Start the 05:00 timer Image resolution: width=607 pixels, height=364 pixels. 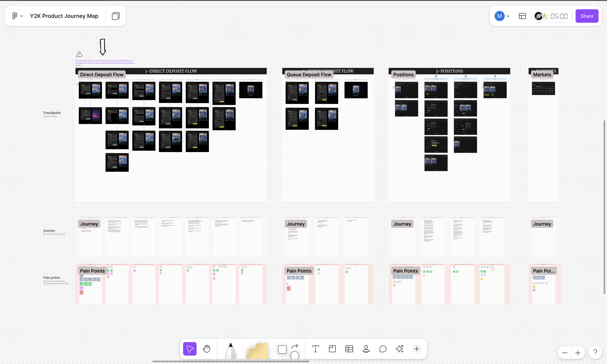click(559, 16)
